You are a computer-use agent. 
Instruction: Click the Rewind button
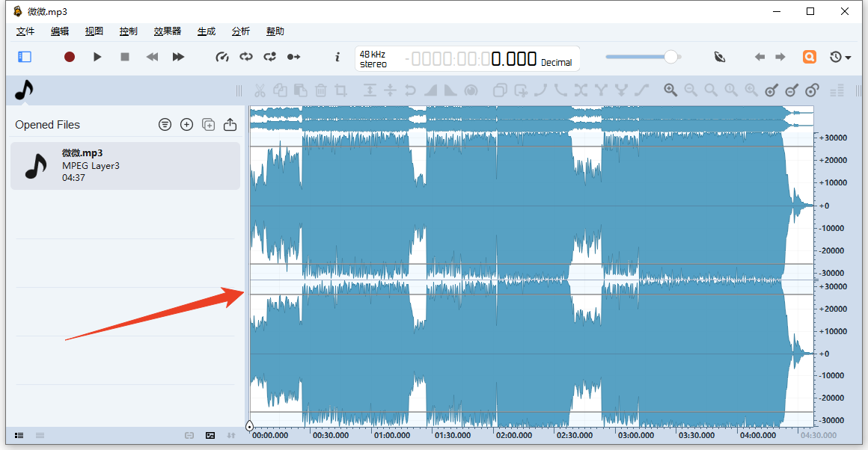pyautogui.click(x=152, y=57)
